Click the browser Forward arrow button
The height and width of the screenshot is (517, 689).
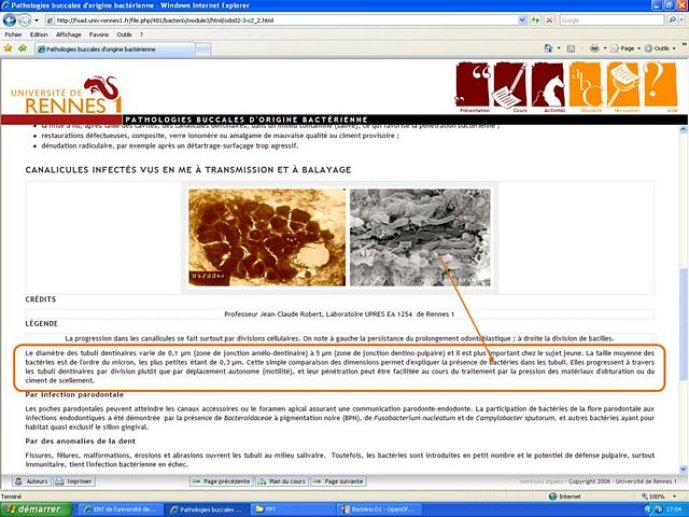click(x=24, y=20)
